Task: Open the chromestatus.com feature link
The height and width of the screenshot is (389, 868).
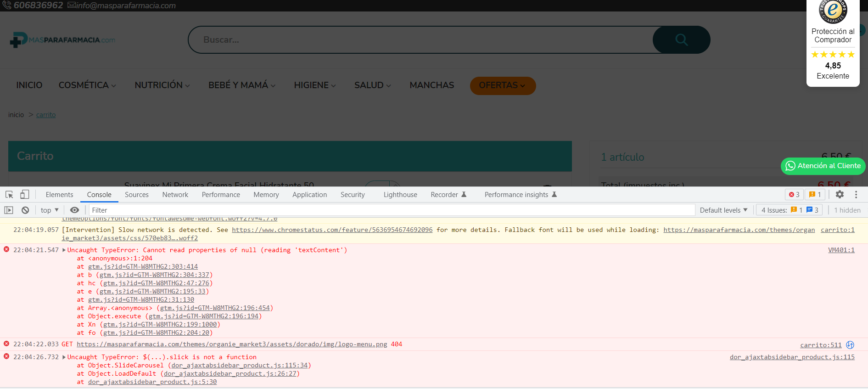Action: click(x=332, y=230)
